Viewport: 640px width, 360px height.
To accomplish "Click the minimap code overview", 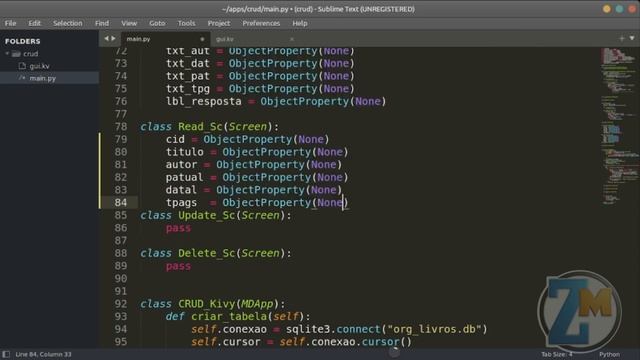I will (x=620, y=126).
